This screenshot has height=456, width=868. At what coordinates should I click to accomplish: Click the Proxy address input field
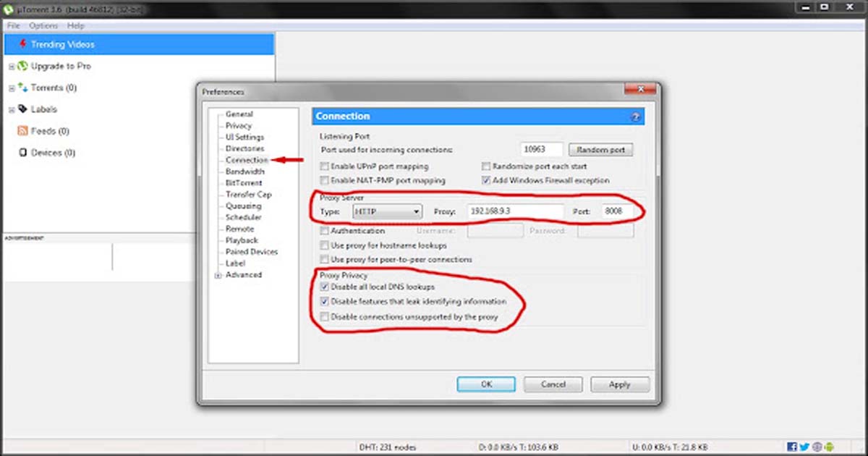click(514, 211)
